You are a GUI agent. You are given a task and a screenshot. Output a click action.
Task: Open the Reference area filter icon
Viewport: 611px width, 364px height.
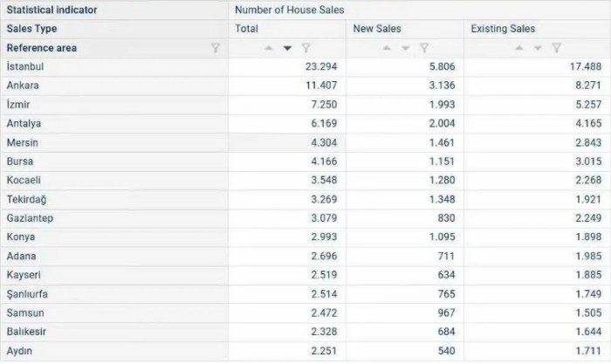(216, 49)
